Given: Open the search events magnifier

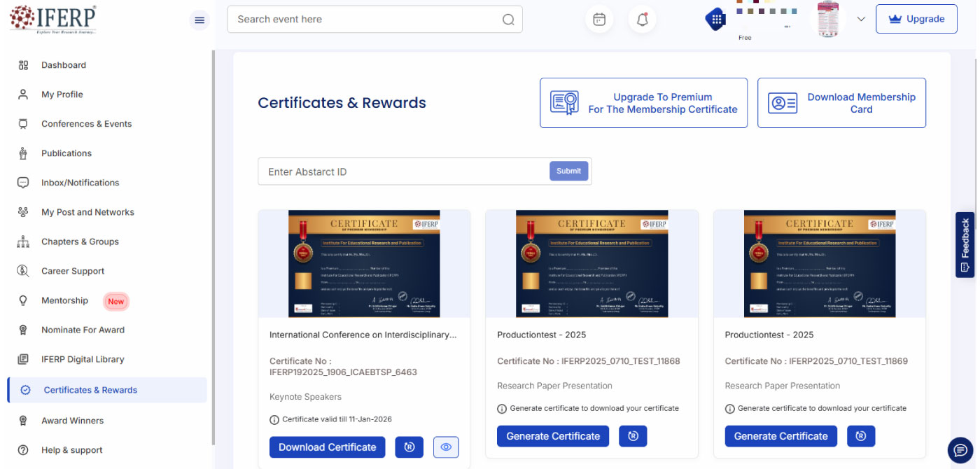Looking at the screenshot, I should click(x=508, y=19).
